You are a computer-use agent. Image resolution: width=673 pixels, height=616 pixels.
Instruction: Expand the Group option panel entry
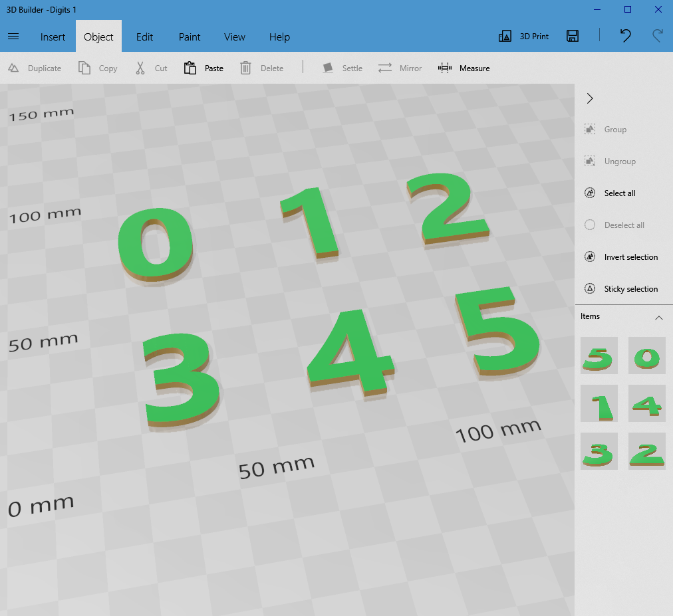pos(608,129)
